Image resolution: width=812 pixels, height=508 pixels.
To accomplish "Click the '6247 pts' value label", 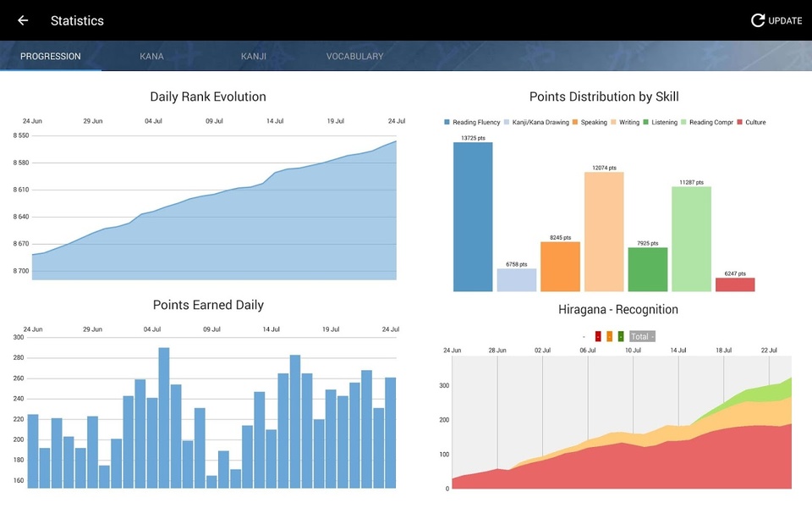I will coord(735,273).
